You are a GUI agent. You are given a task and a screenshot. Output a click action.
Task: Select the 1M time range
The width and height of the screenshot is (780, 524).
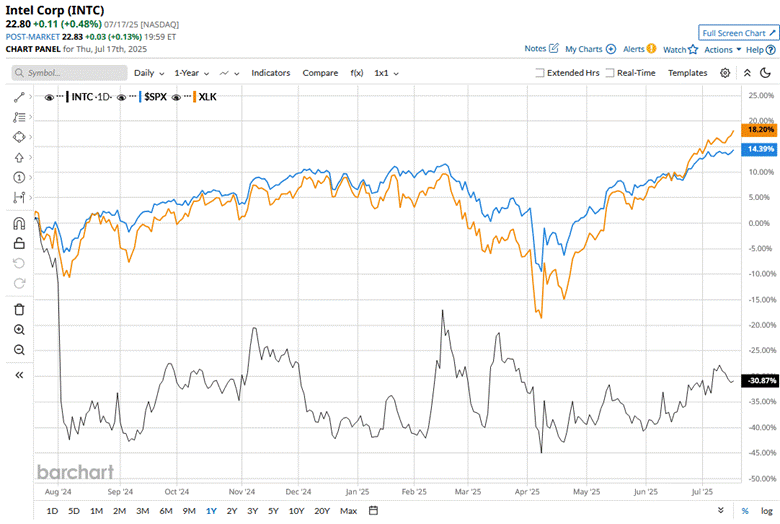tap(97, 511)
